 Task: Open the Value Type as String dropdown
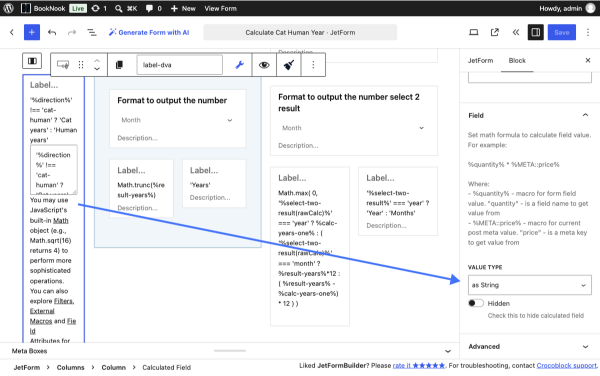tap(529, 285)
